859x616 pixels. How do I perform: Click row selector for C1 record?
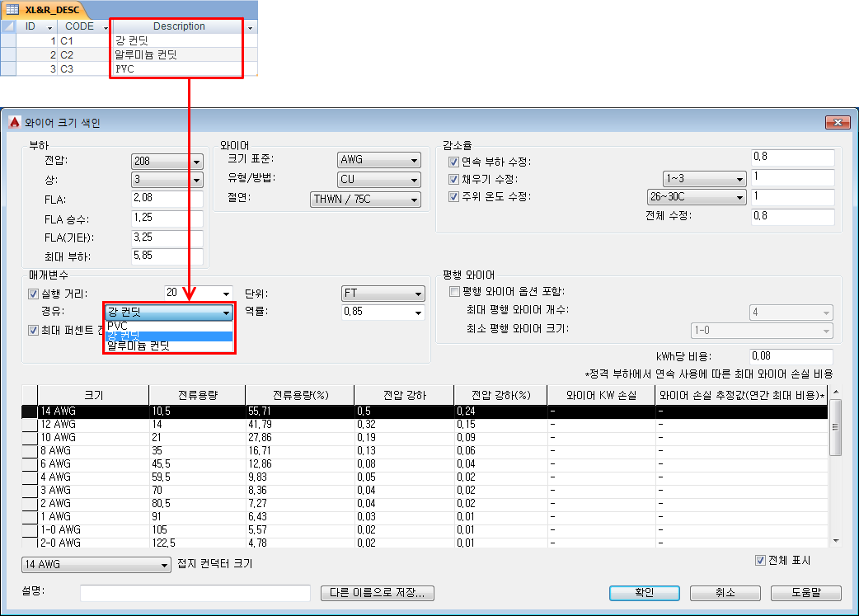[8, 40]
